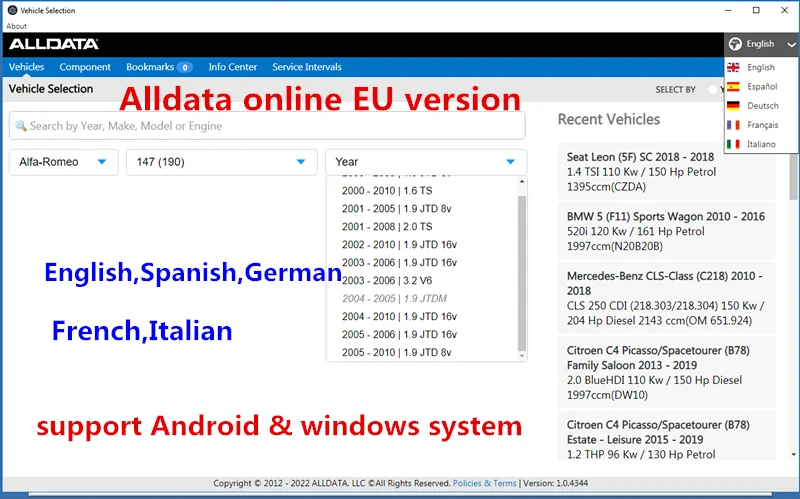800x499 pixels.
Task: Open the Alfa-Romeo make dropdown
Action: tap(64, 162)
